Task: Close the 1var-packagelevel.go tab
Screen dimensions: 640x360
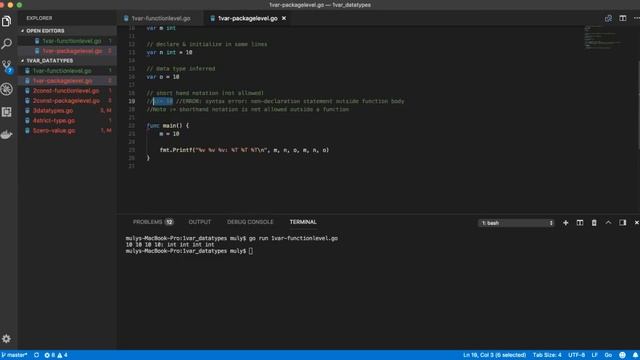Action: (x=284, y=18)
